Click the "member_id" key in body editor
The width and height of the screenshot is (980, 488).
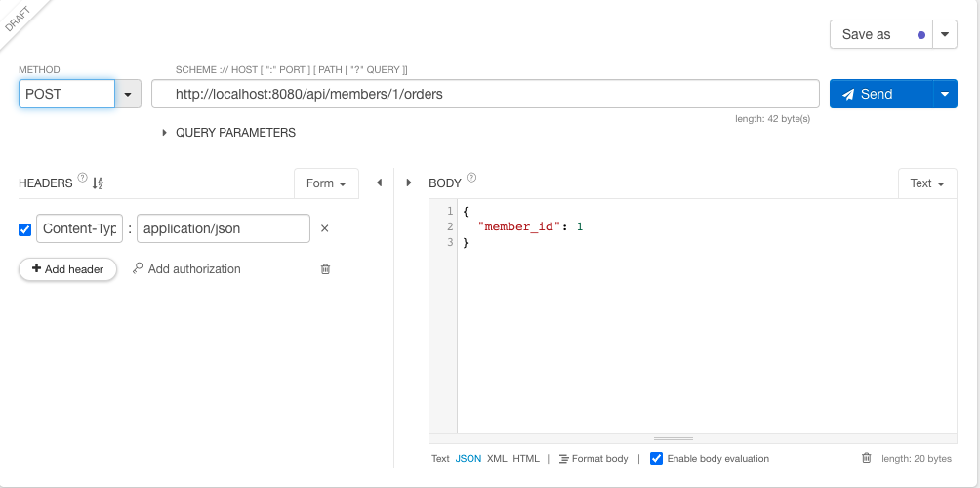coord(518,226)
